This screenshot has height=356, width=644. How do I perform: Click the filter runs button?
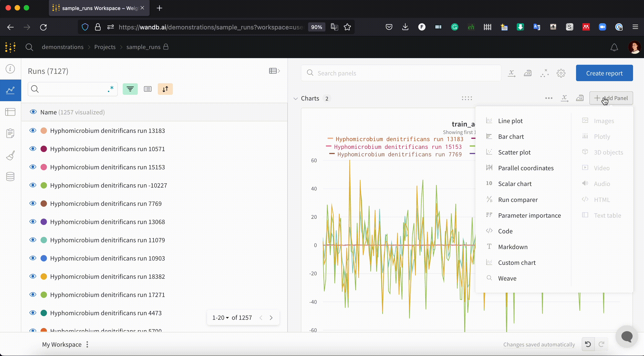[x=130, y=89]
